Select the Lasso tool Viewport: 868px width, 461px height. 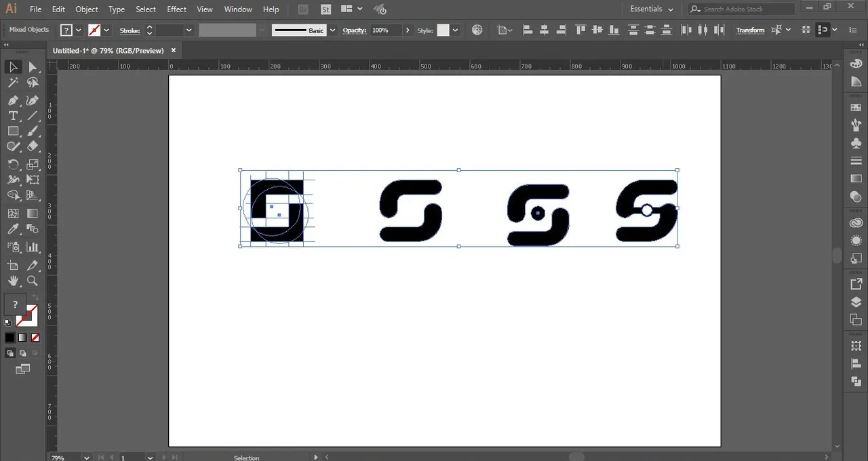pos(33,83)
